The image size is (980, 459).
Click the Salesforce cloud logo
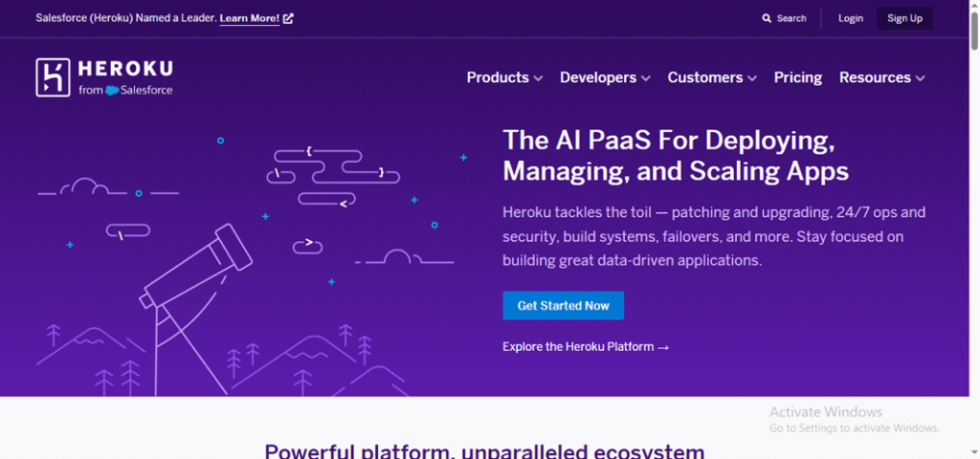112,91
